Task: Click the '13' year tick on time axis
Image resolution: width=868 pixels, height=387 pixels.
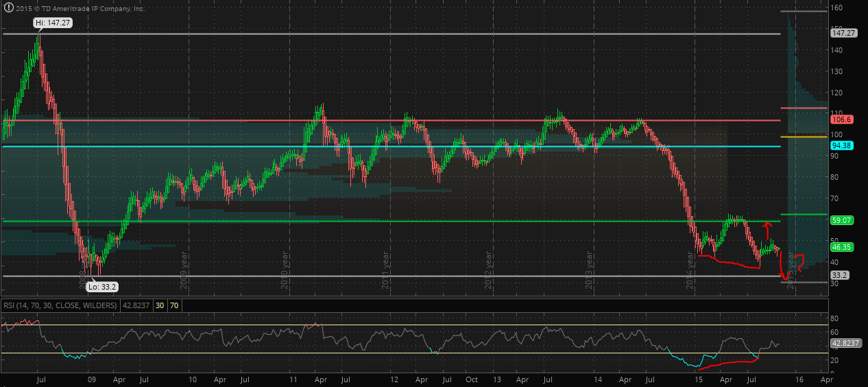Action: tap(496, 379)
